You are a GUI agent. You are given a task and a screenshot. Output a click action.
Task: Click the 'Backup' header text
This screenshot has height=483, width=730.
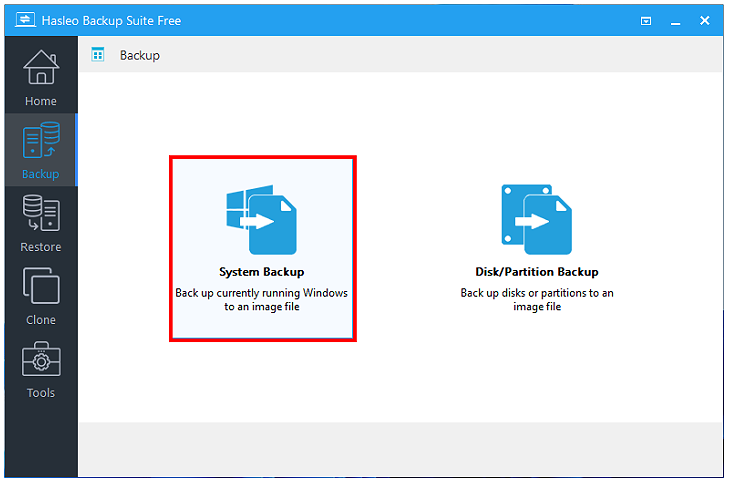pyautogui.click(x=140, y=55)
